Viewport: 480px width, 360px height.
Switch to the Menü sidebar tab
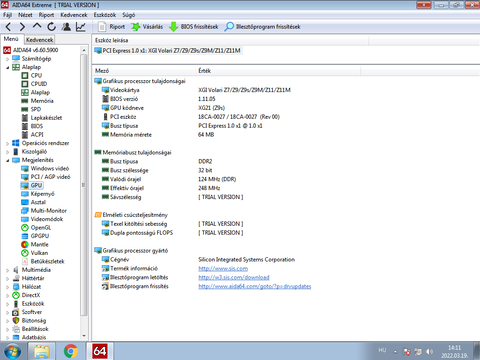[11, 39]
